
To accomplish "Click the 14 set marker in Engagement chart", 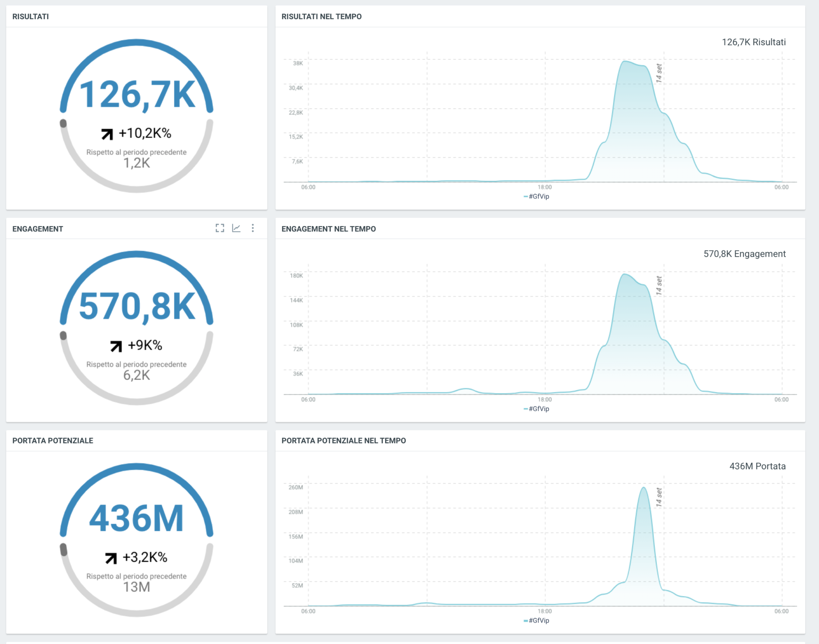I will 659,285.
